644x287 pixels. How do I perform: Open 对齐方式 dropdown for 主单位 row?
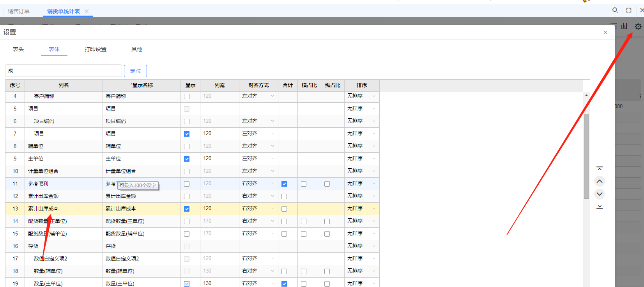pos(258,159)
